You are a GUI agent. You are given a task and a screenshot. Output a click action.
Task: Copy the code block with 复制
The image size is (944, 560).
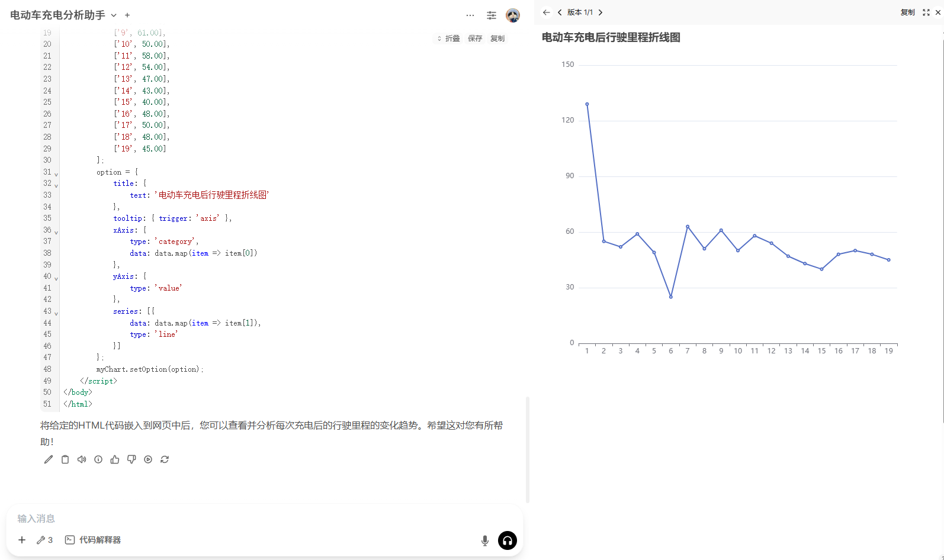pyautogui.click(x=497, y=38)
